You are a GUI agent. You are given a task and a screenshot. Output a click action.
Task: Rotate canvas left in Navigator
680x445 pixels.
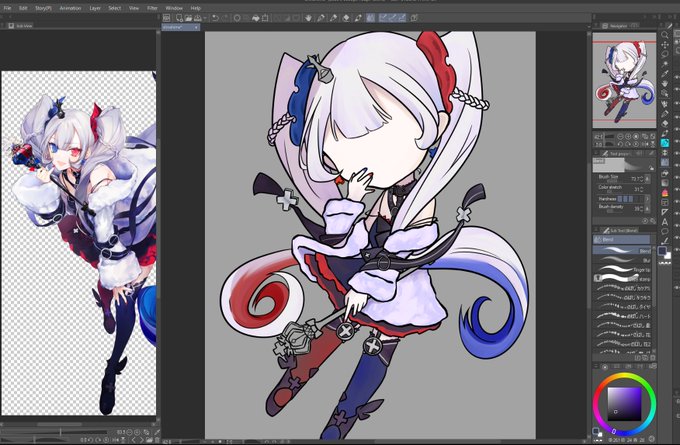620,144
